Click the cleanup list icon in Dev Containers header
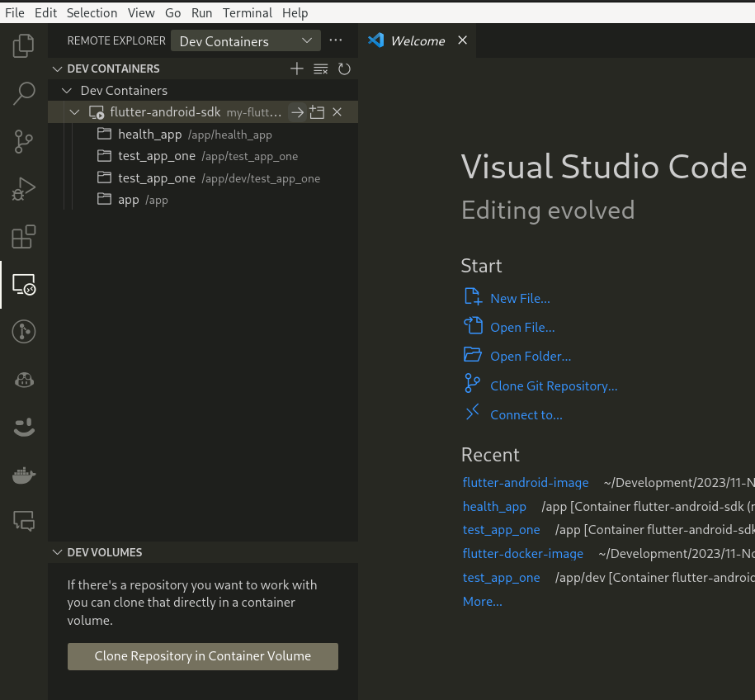This screenshot has width=755, height=700. click(x=320, y=69)
